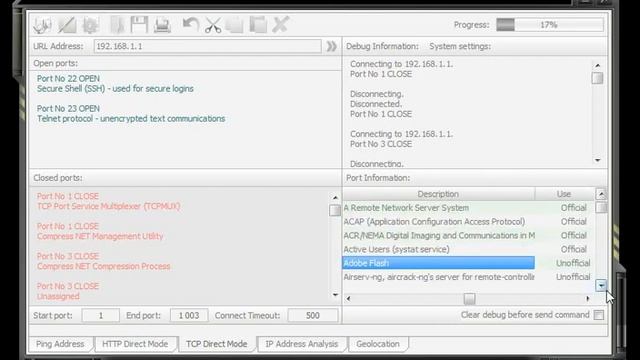Click Compress NET Compression Process line
Image resolution: width=640 pixels, height=360 pixels.
[104, 267]
